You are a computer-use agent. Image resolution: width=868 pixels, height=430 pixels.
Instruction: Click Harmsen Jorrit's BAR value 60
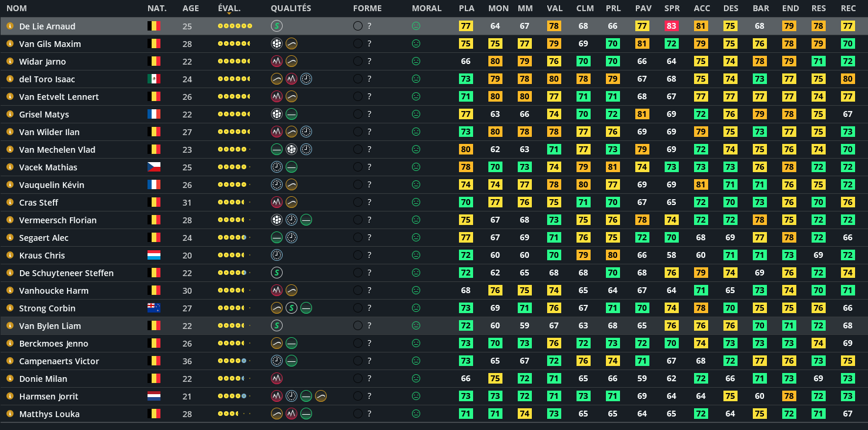point(760,396)
